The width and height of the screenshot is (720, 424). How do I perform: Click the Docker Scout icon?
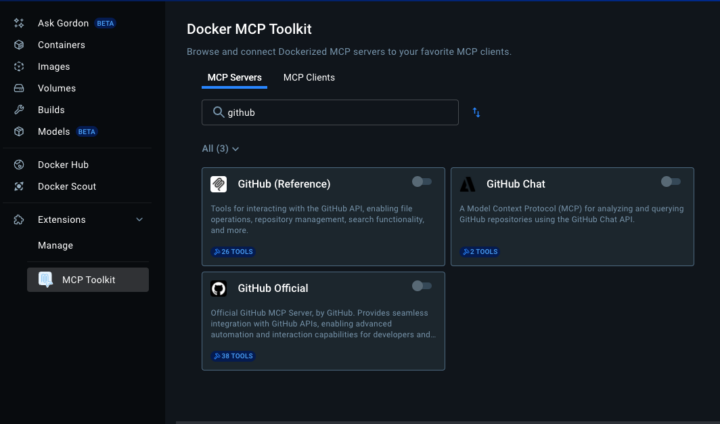[19, 186]
